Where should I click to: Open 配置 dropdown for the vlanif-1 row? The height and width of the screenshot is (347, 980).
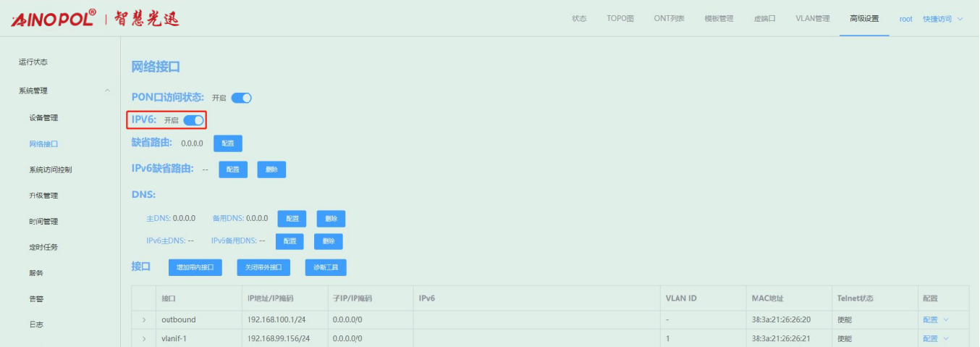pos(934,338)
